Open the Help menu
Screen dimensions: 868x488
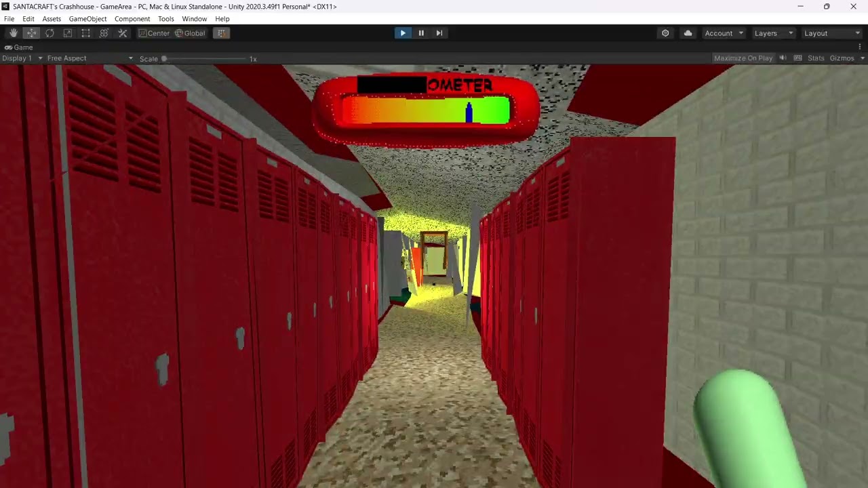(x=222, y=19)
